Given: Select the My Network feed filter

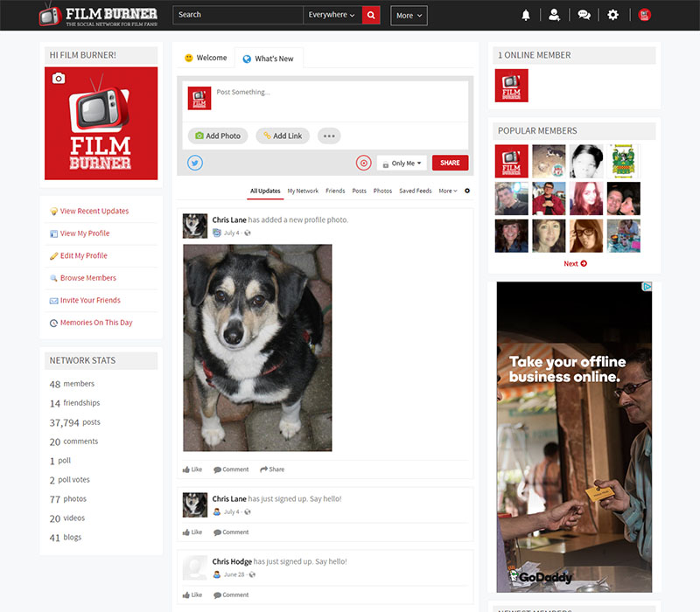Looking at the screenshot, I should [303, 191].
